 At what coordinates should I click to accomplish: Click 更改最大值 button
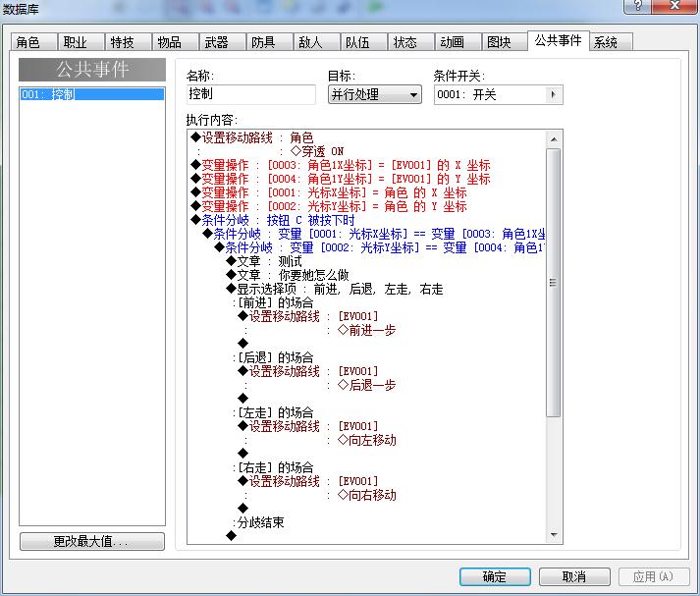92,542
